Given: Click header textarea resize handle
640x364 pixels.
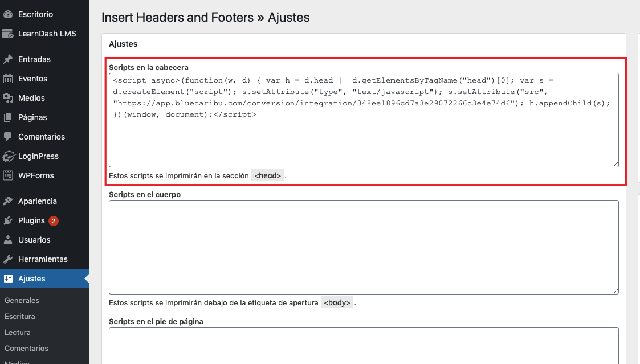Looking at the screenshot, I should [615, 164].
